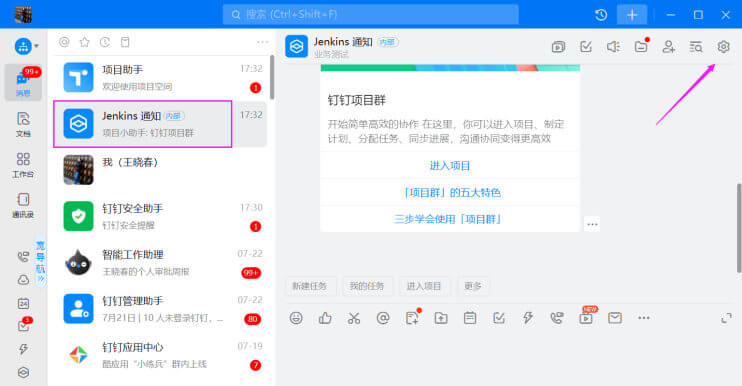
Task: Open the to-do icon with badge 3 in sidebar
Action: click(23, 325)
